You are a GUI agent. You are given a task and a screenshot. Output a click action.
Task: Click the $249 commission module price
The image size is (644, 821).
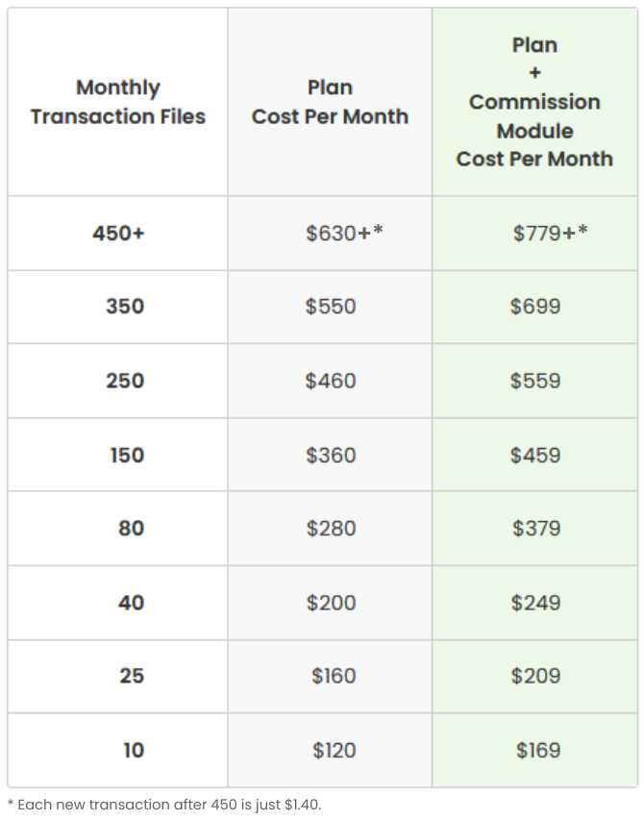coord(535,603)
